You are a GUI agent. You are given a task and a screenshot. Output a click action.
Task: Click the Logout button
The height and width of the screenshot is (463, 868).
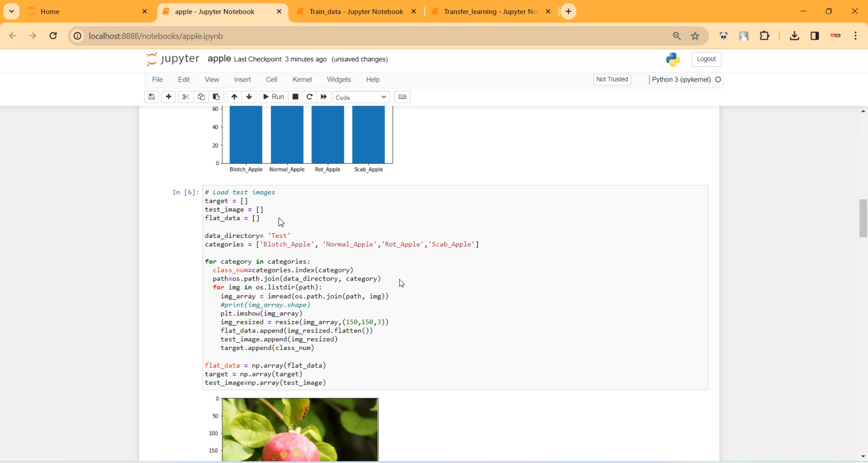pyautogui.click(x=706, y=59)
